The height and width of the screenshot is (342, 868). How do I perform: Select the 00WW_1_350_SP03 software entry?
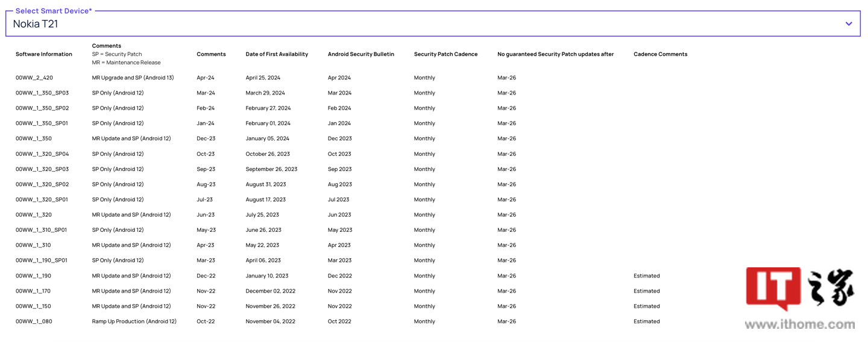42,93
